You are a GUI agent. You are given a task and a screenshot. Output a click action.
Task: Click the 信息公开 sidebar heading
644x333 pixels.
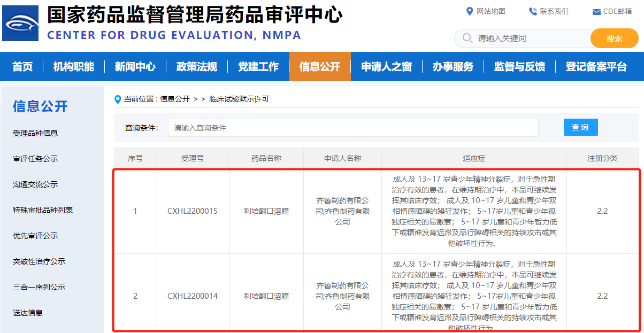[41, 106]
